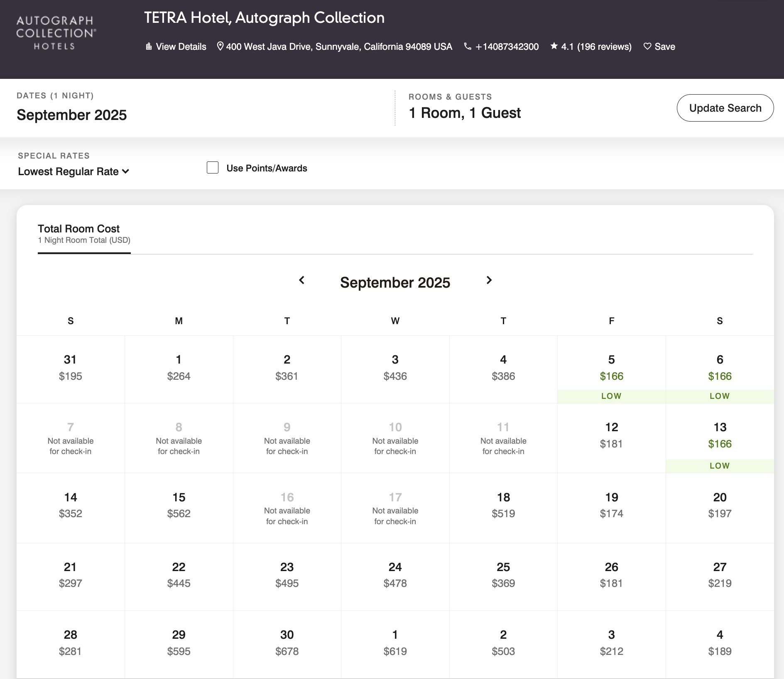Image resolution: width=784 pixels, height=679 pixels.
Task: Select September 26 priced at $181
Action: coord(612,577)
